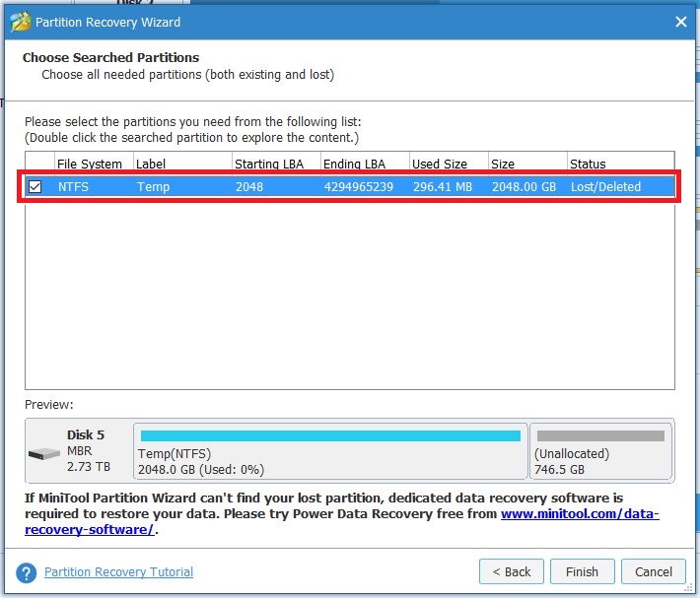Click the Used Size column header
Image resolution: width=700 pixels, height=598 pixels.
449,164
